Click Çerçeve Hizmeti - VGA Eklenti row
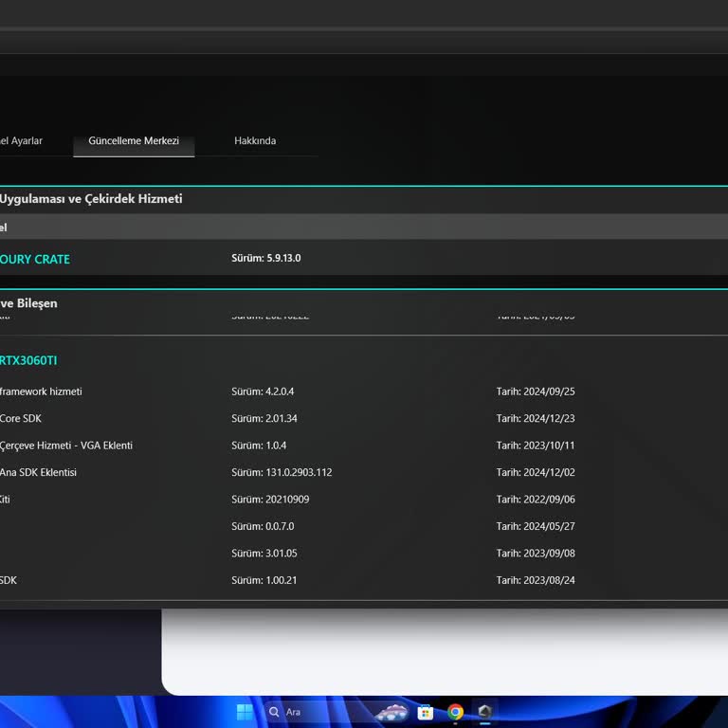This screenshot has height=728, width=728. pos(66,446)
